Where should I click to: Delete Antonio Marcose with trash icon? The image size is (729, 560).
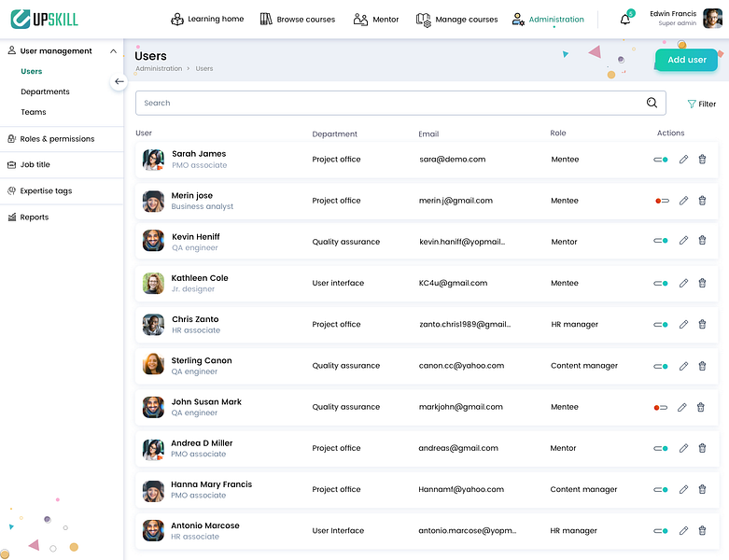(x=702, y=531)
